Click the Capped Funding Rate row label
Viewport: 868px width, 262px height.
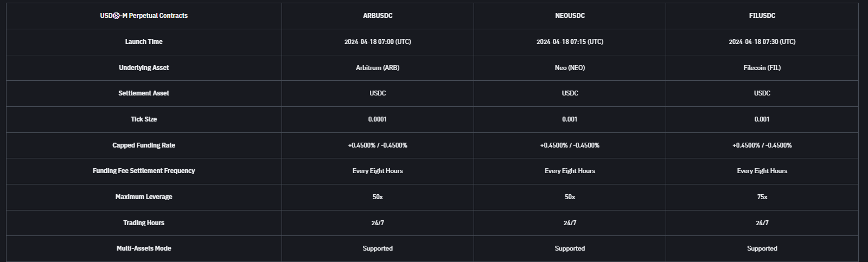coord(144,145)
